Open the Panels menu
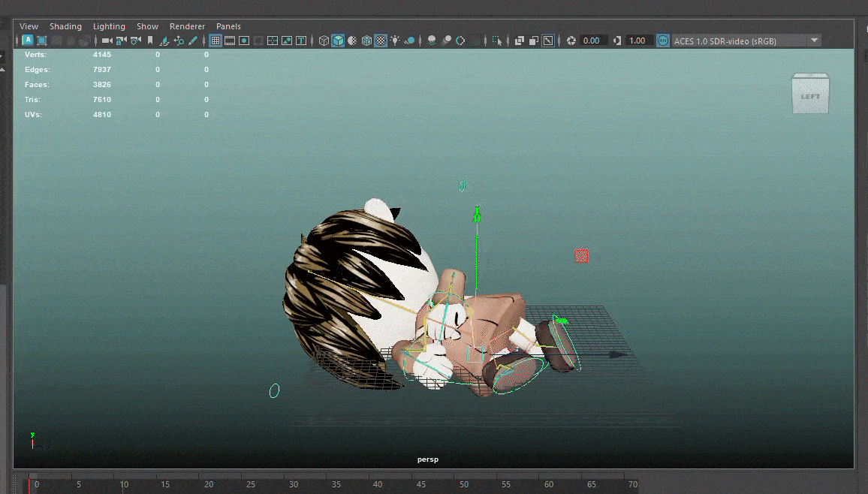Image resolution: width=868 pixels, height=494 pixels. pyautogui.click(x=228, y=26)
